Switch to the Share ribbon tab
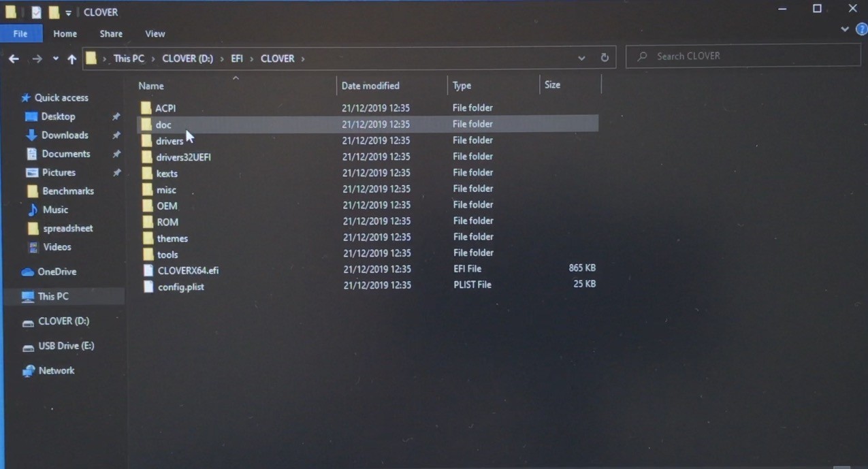Viewport: 868px width, 469px height. click(111, 33)
